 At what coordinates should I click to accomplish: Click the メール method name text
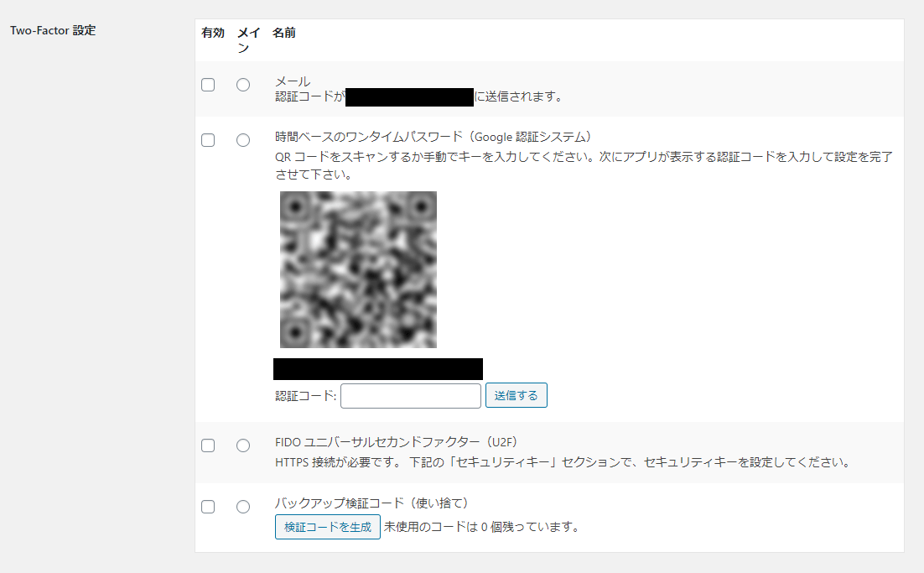[293, 81]
